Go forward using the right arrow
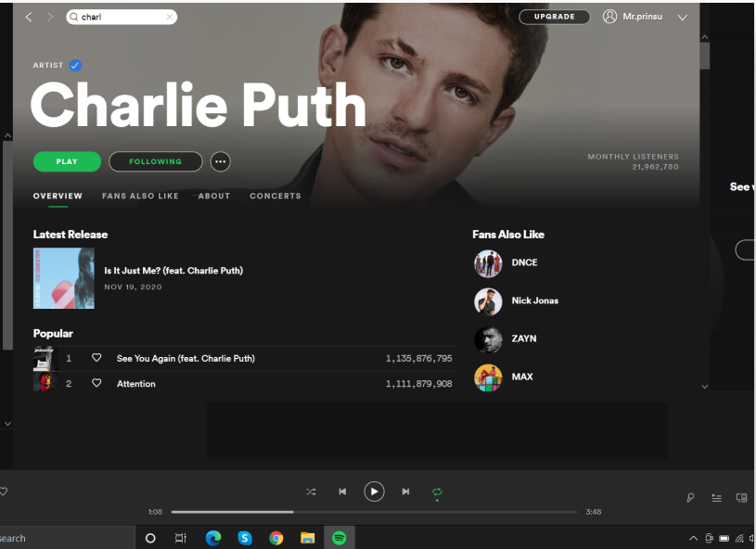This screenshot has width=756, height=549. coord(50,17)
